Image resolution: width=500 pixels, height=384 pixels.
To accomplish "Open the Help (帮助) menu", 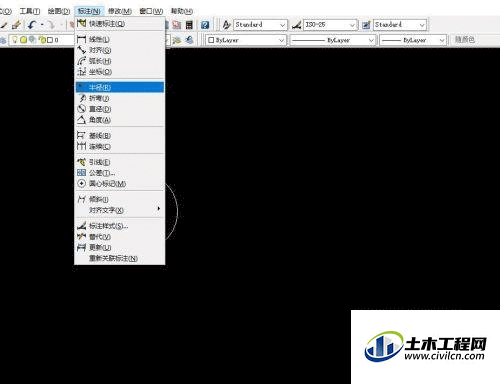I will click(182, 11).
